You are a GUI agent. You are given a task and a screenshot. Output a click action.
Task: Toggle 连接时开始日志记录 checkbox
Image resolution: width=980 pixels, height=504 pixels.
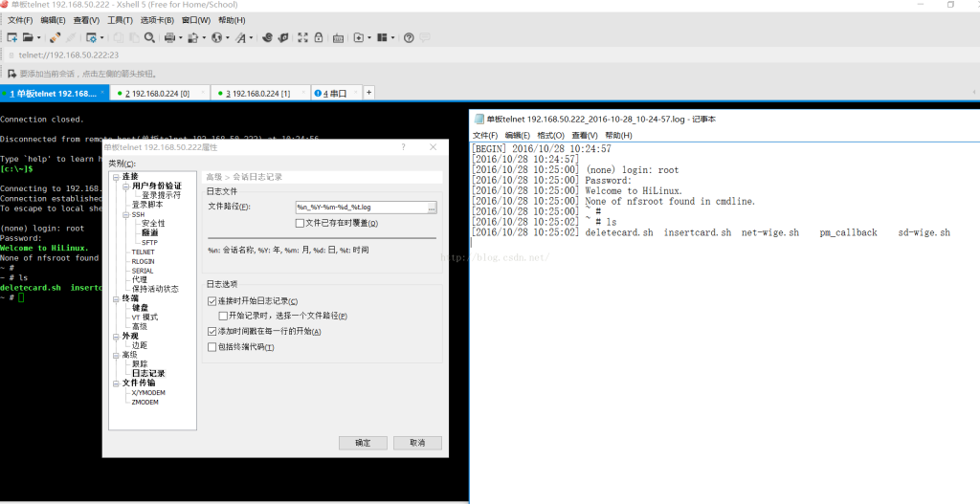click(x=212, y=301)
